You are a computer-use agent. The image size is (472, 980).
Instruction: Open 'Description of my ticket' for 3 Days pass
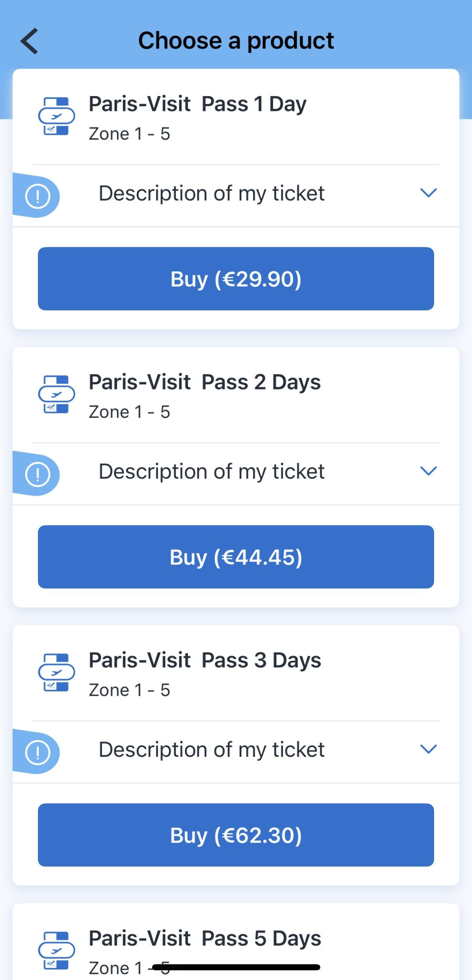pyautogui.click(x=211, y=750)
